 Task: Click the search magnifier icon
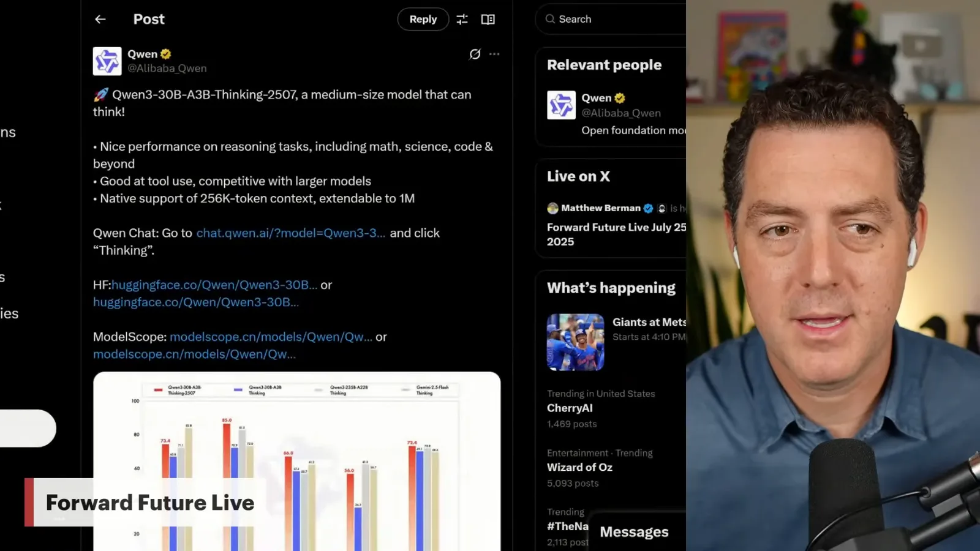[x=550, y=20]
